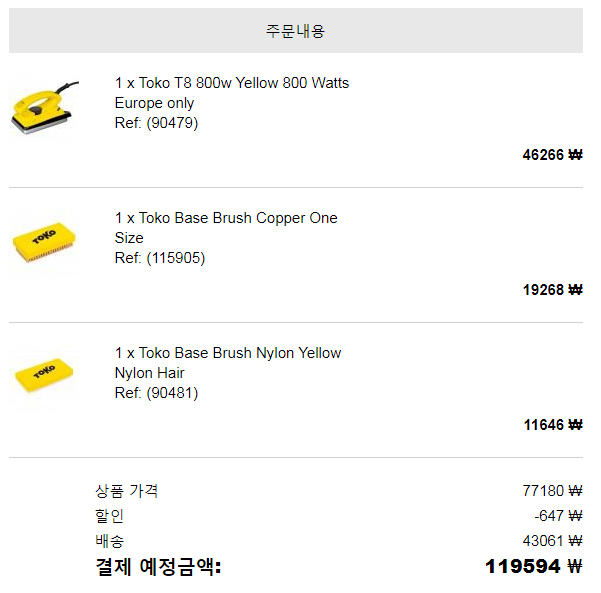Click the 주문내용 header bar
601x593 pixels.
296,31
